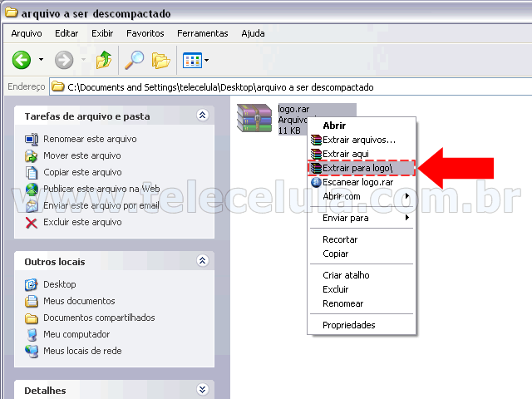Click the Documentos compartilhados folder icon
The height and width of the screenshot is (399, 532).
coord(32,318)
